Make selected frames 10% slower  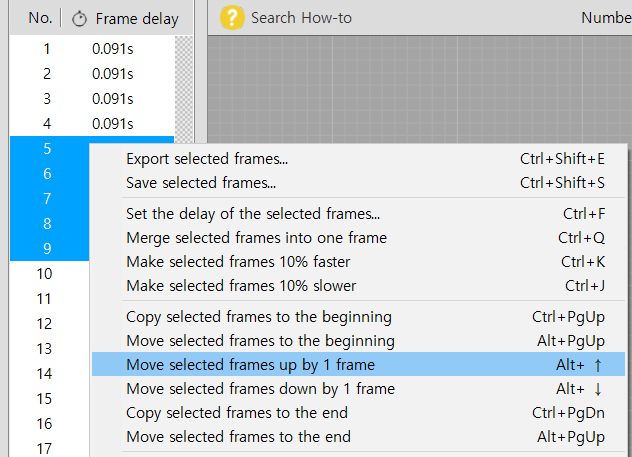[241, 286]
